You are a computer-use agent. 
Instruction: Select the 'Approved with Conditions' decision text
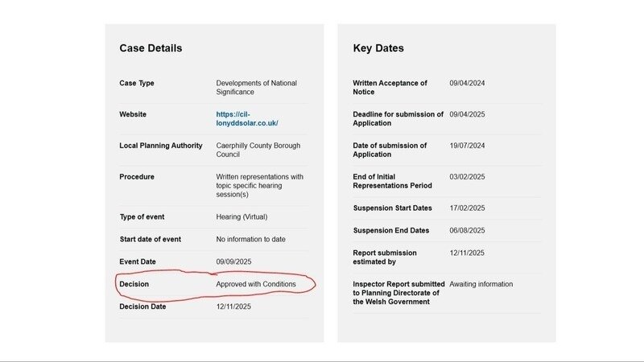(255, 284)
